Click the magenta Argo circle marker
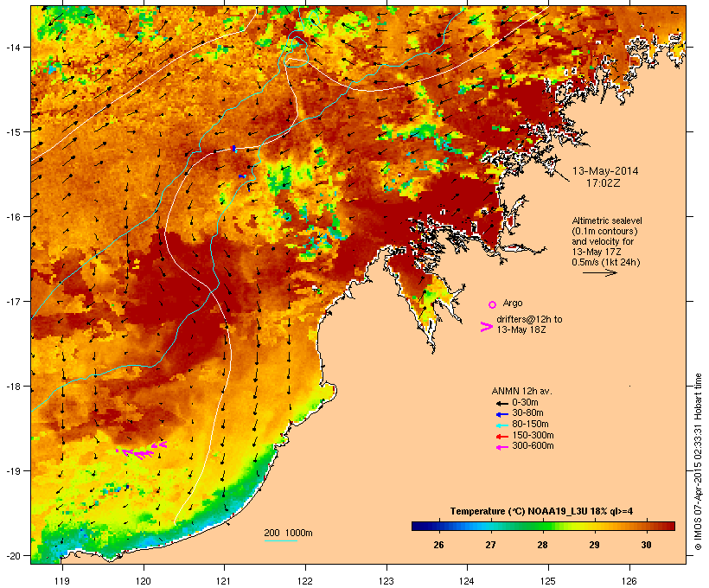This screenshot has height=588, width=709. pyautogui.click(x=493, y=304)
